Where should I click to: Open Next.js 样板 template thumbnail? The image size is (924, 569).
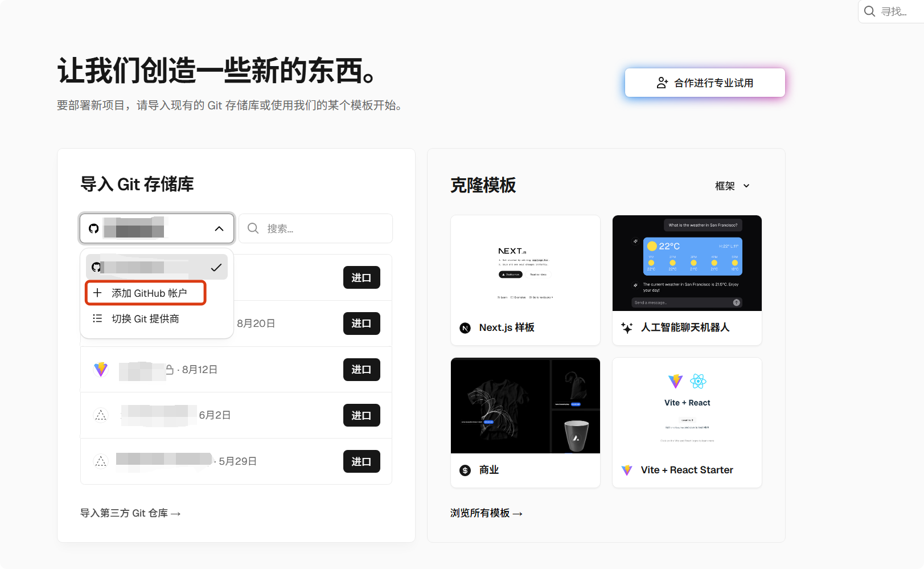525,263
